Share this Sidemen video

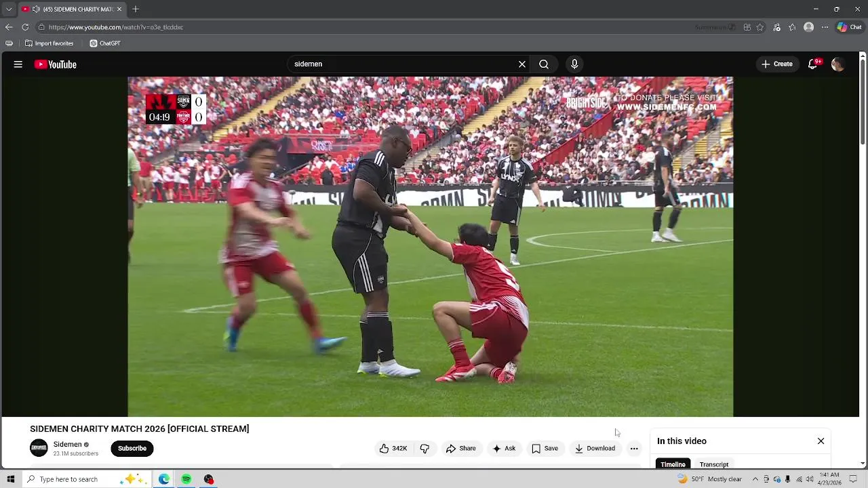[x=460, y=449]
